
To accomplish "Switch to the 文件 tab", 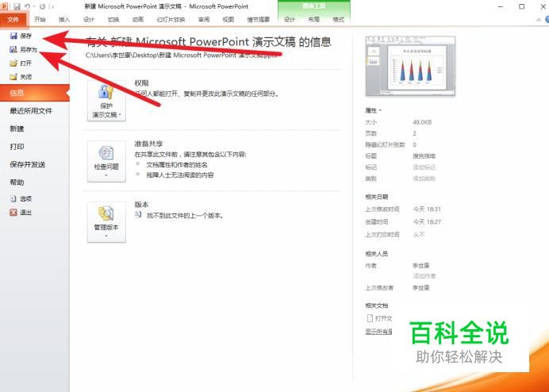I will (13, 20).
